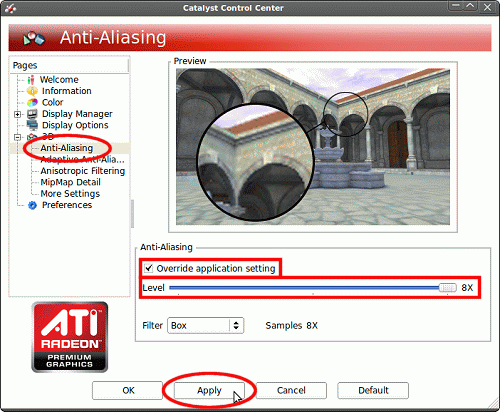Viewport: 500px width, 412px height.
Task: Open the Information page
Action: pos(67,91)
